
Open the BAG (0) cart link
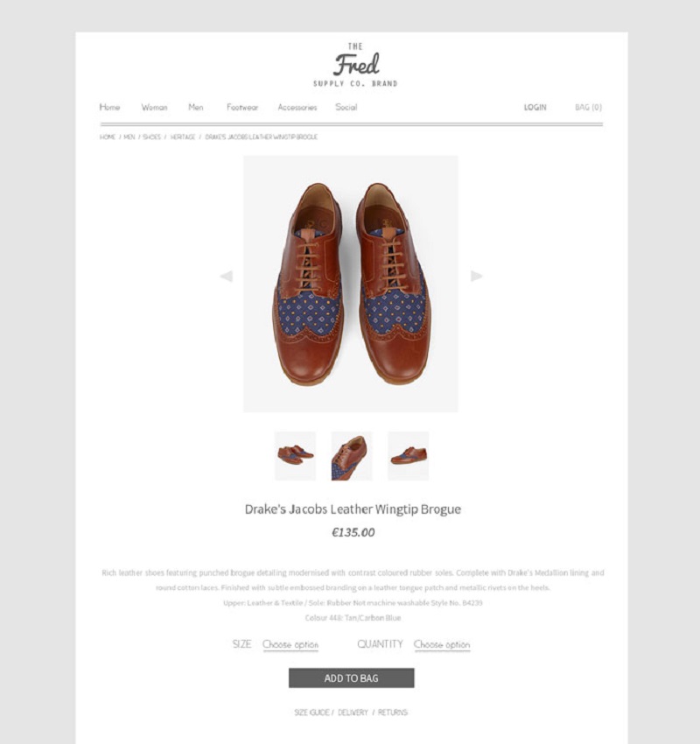tap(589, 108)
